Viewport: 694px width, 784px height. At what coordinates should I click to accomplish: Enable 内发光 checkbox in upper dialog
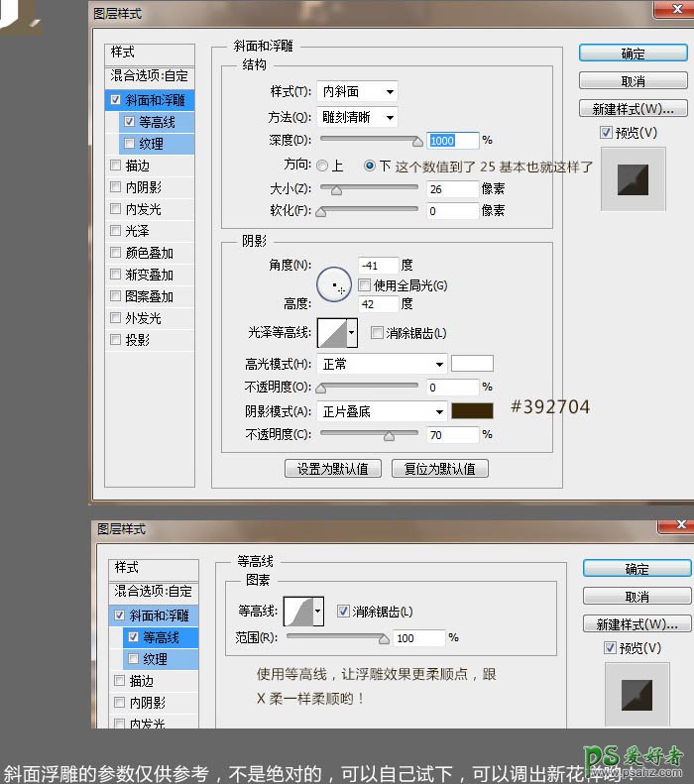(x=115, y=208)
